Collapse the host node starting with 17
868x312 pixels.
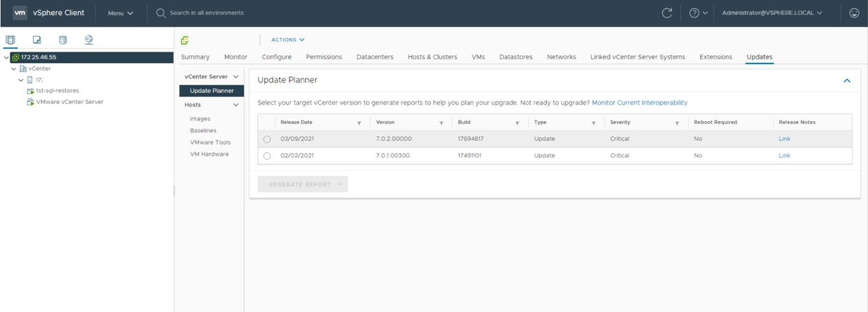[21, 80]
